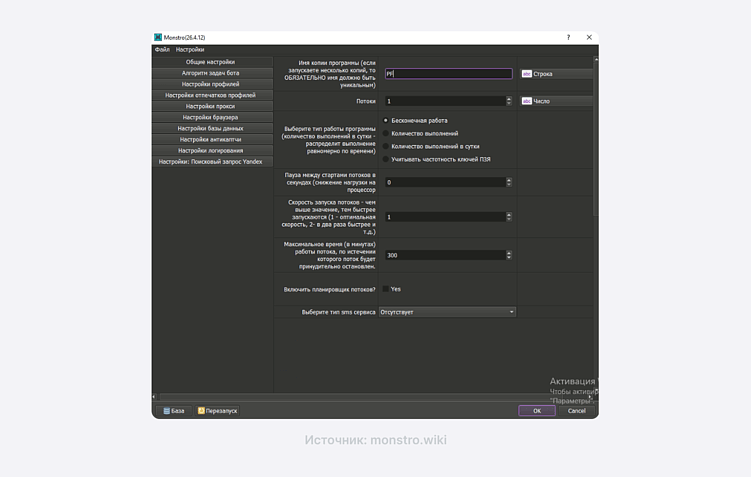Open the Настройки menu
The image size is (751, 477).
tap(190, 49)
